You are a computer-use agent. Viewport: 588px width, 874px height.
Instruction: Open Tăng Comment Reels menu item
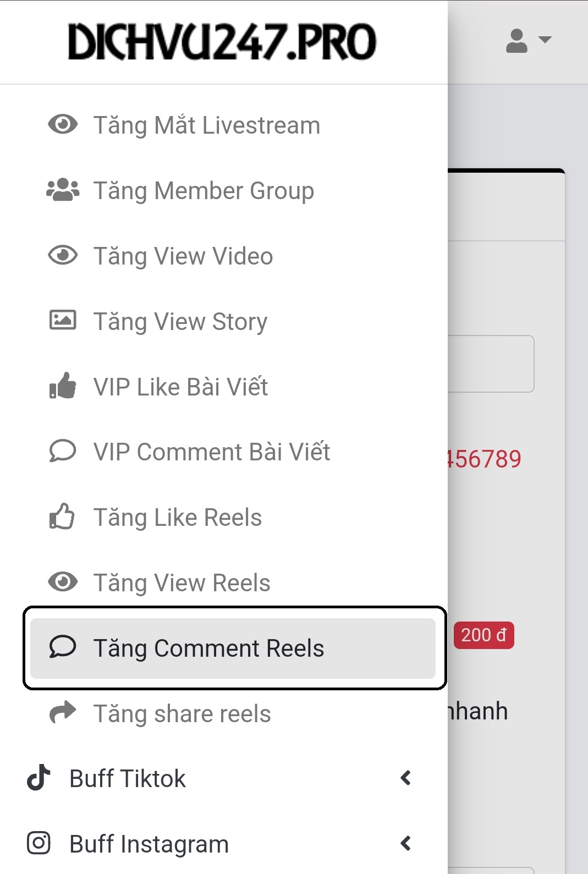tap(233, 648)
